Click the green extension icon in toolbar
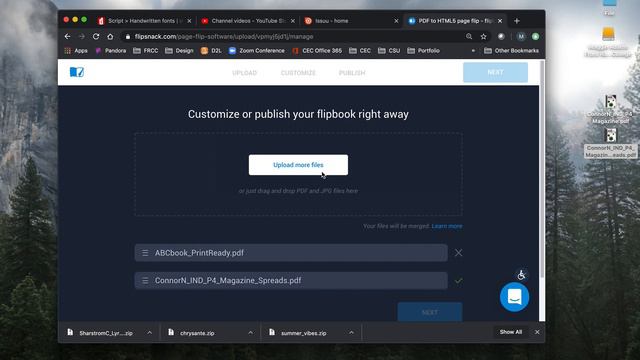Image resolution: width=640 pixels, height=360 pixels. point(536,37)
